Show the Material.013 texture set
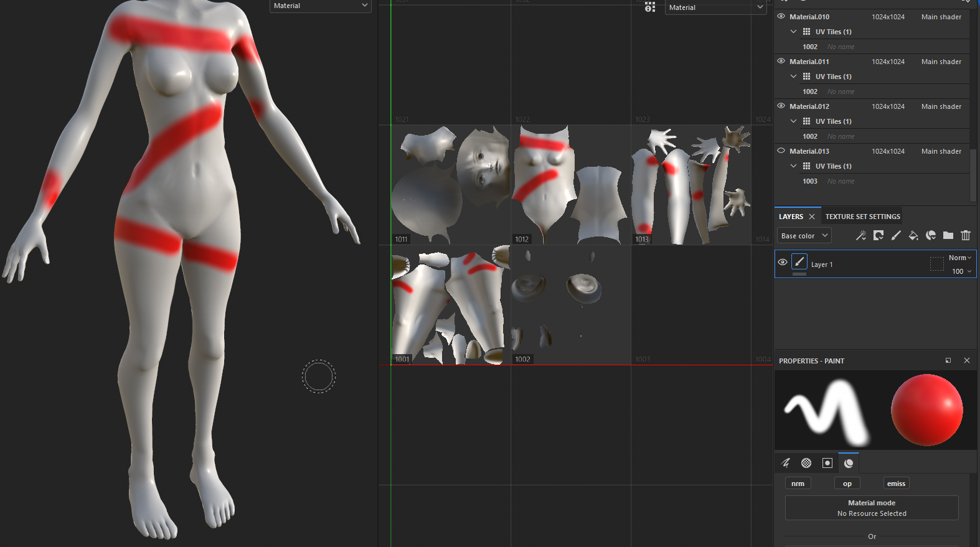Screen dimensions: 980x547 tap(781, 151)
